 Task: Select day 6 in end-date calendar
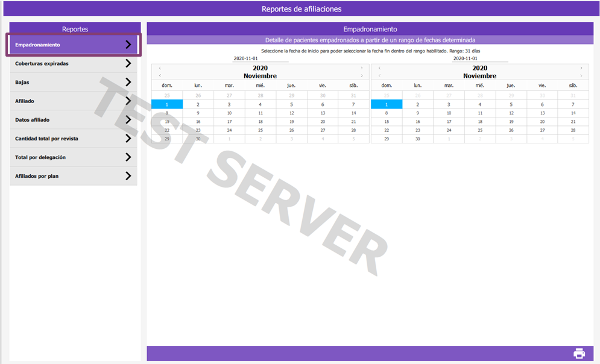[542, 104]
